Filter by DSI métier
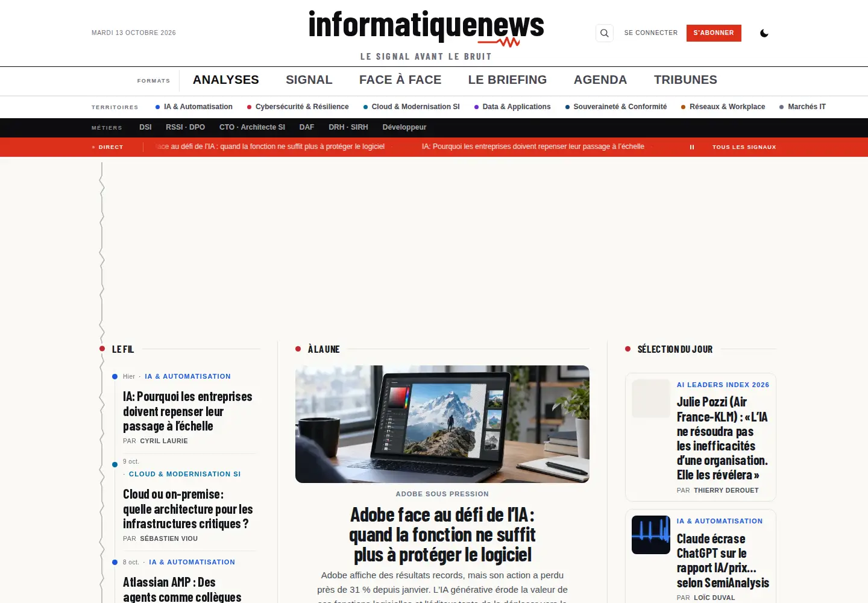 click(145, 127)
